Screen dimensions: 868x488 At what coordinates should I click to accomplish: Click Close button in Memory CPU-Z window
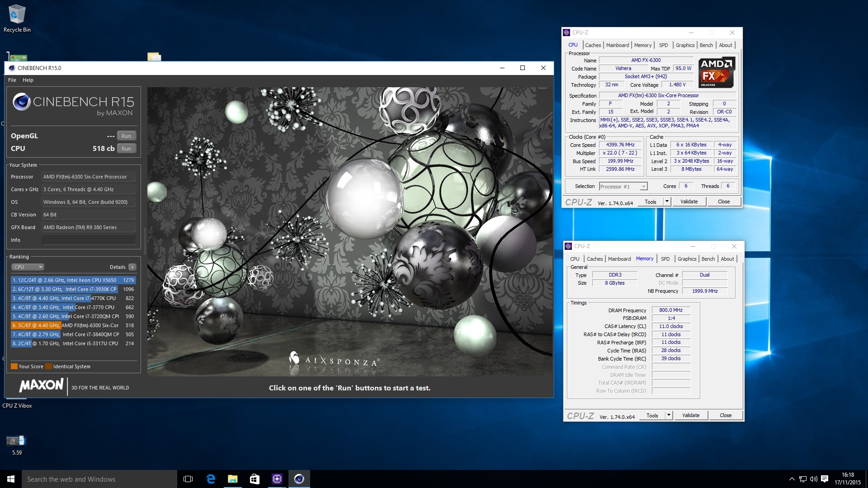[726, 416]
